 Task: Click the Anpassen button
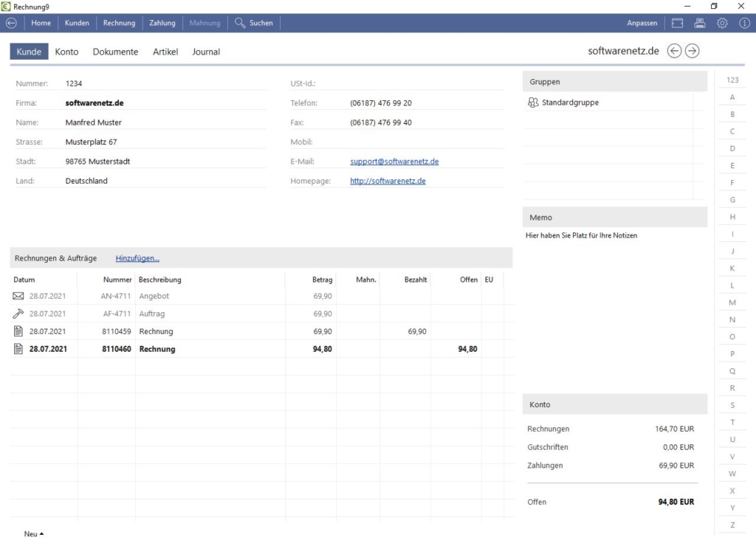click(x=642, y=23)
